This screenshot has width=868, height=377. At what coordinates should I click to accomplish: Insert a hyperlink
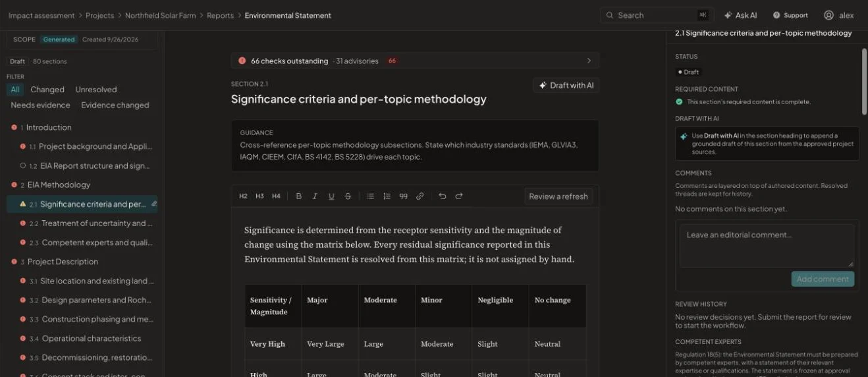coord(420,196)
